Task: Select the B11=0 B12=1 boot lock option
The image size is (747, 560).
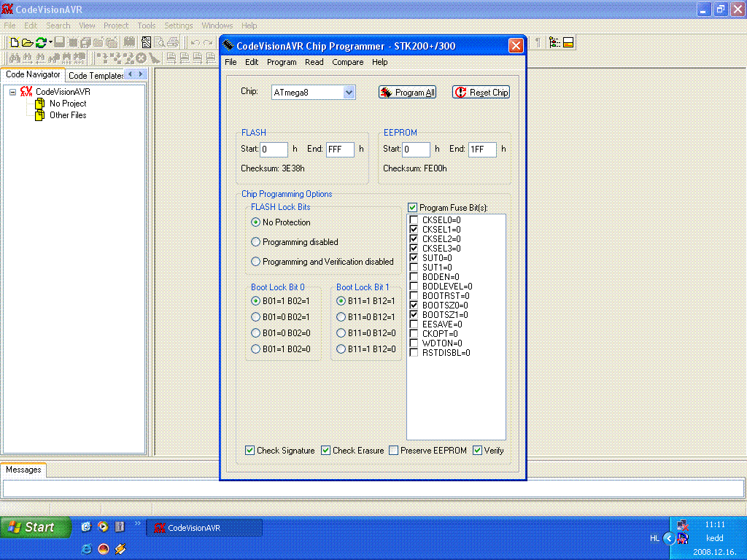Action: click(341, 317)
